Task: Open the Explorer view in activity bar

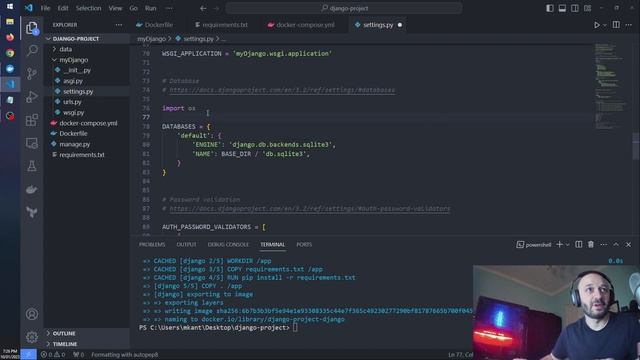Action: click(x=32, y=28)
